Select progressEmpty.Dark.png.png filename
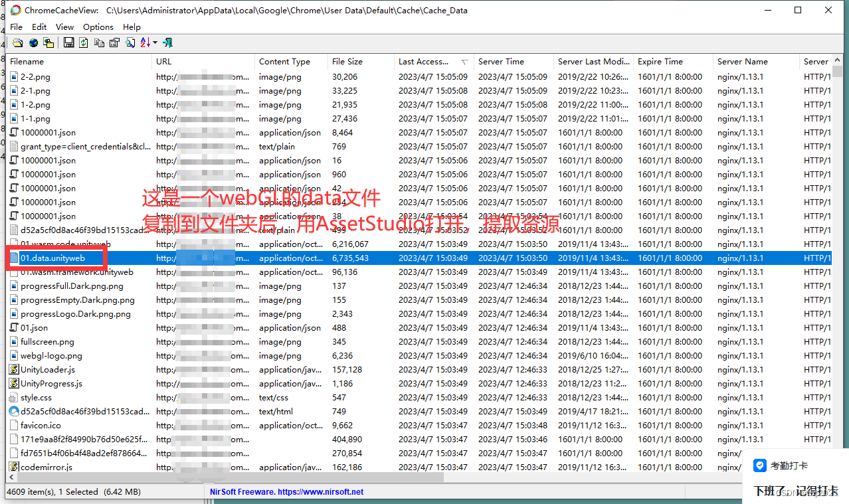 [x=77, y=299]
